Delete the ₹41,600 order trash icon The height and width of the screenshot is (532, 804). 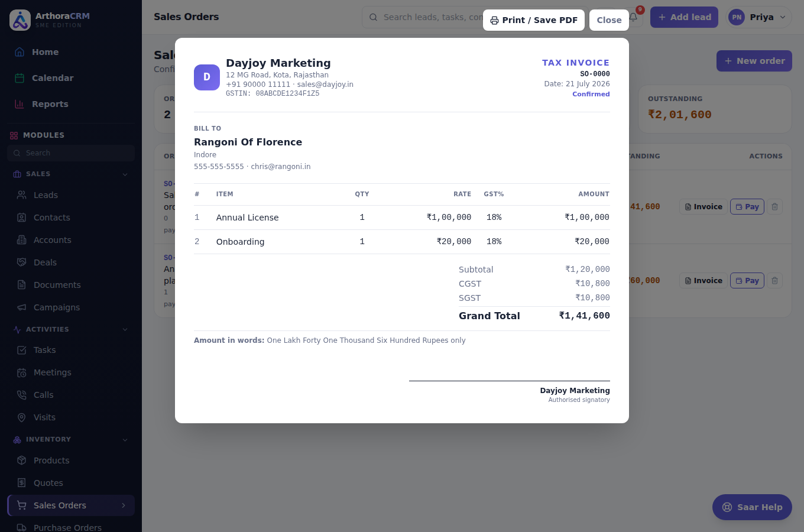(x=774, y=207)
